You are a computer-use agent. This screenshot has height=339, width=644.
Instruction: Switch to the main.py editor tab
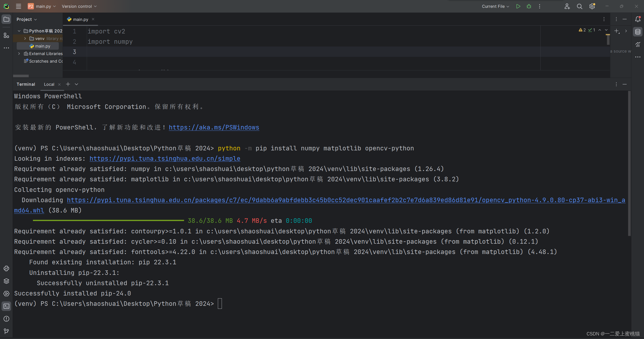tap(80, 19)
